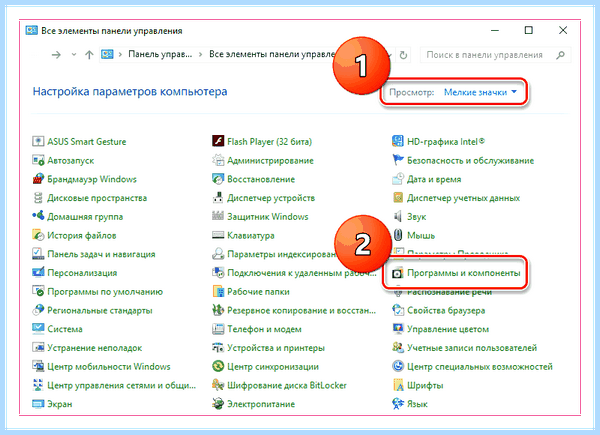Open Flash Player (32 бита) icon
600x435 pixels.
coord(218,142)
